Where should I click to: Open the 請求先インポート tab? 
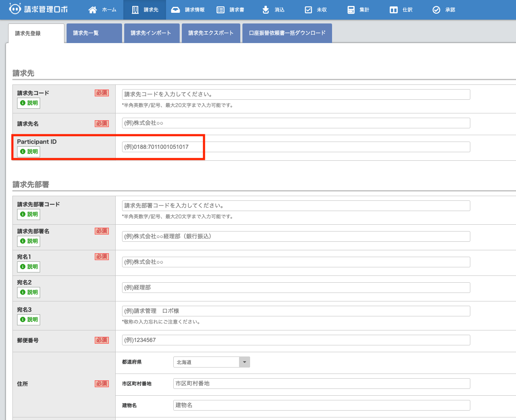pos(152,33)
